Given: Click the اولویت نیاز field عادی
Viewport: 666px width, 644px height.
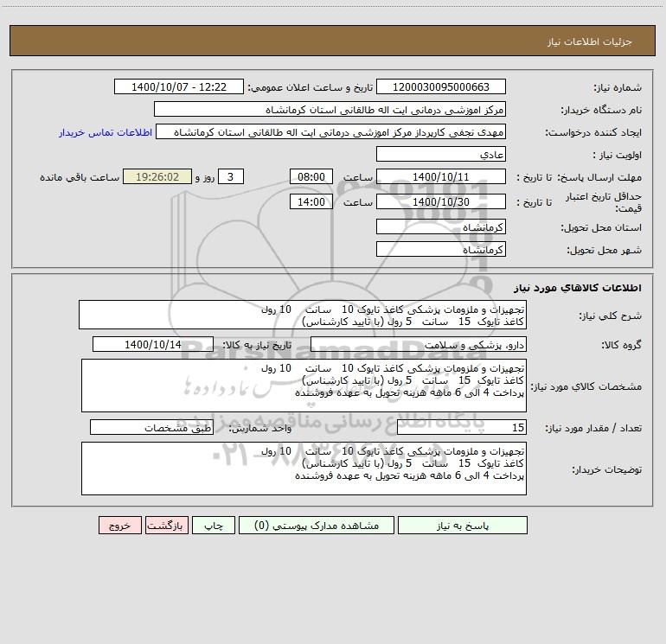Looking at the screenshot, I should click(441, 155).
